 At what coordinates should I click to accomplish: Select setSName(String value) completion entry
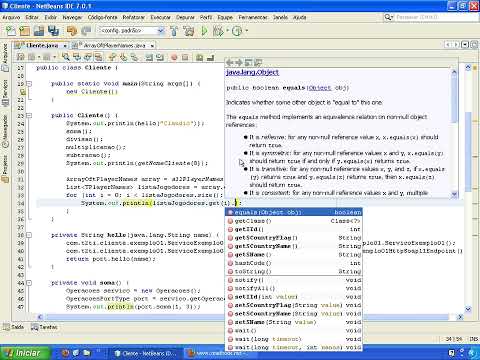point(294,322)
